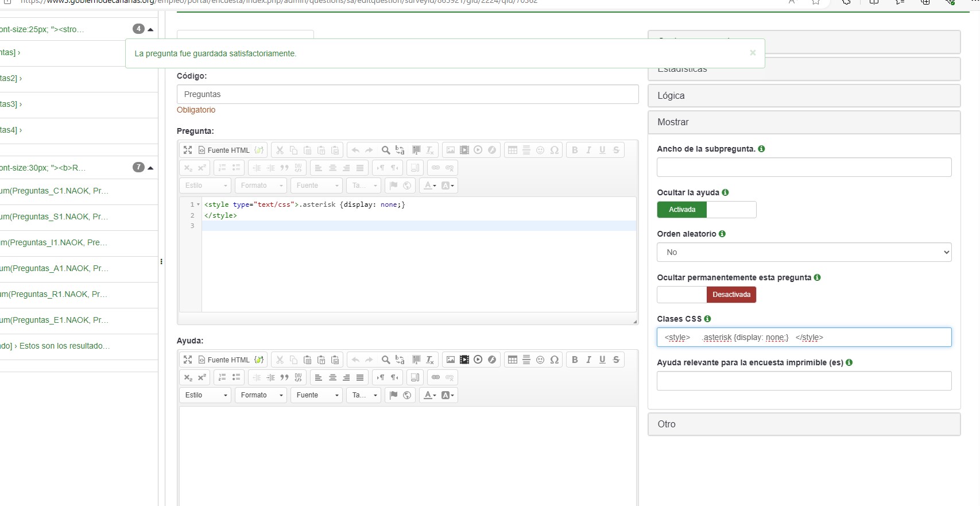980x506 pixels.
Task: Insert a link in the Ayuda editor
Action: coord(436,377)
